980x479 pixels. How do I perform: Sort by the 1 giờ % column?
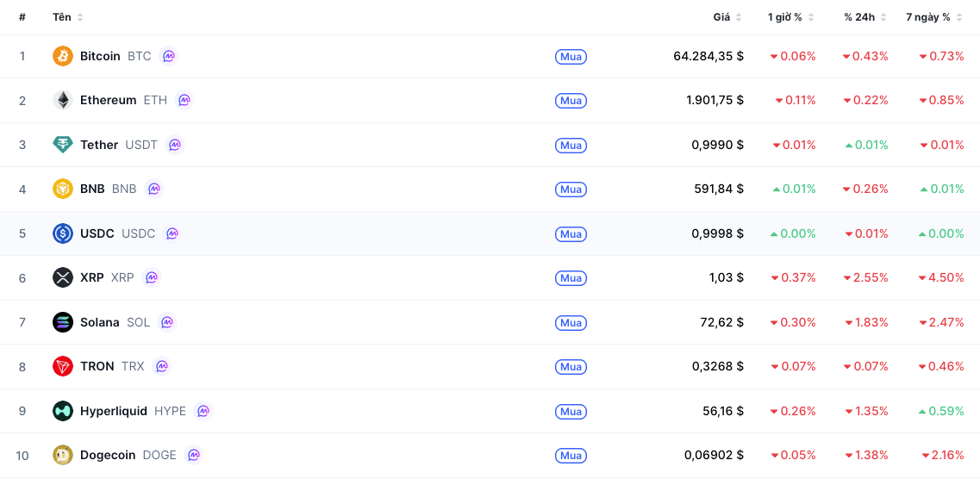pyautogui.click(x=790, y=17)
